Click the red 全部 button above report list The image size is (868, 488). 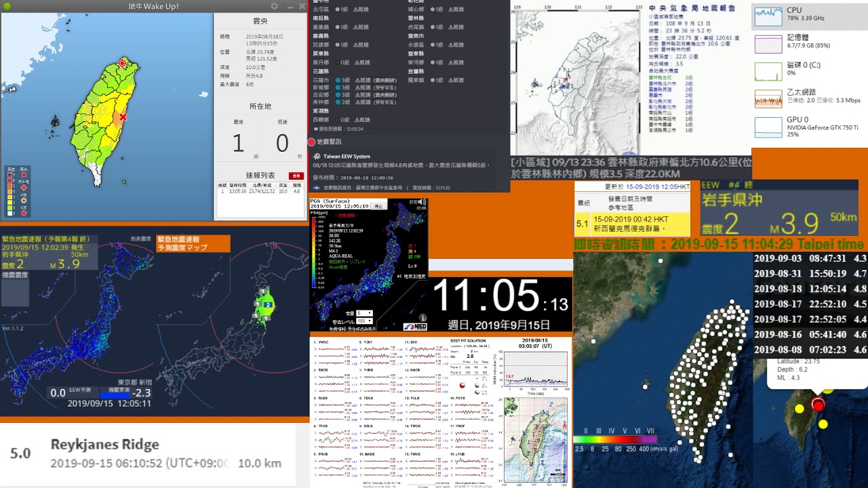coord(296,176)
